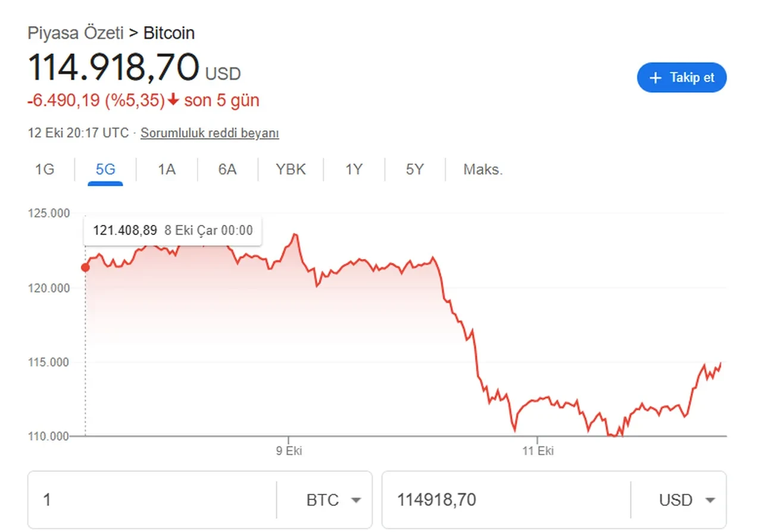This screenshot has height=532, width=762.
Task: Open the USD currency dropdown arrow
Action: pos(710,500)
